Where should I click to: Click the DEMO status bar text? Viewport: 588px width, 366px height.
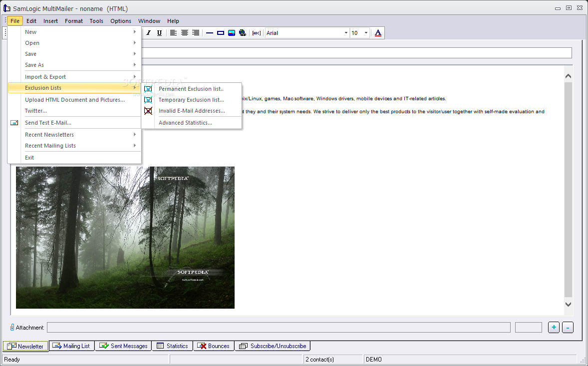[x=374, y=359]
